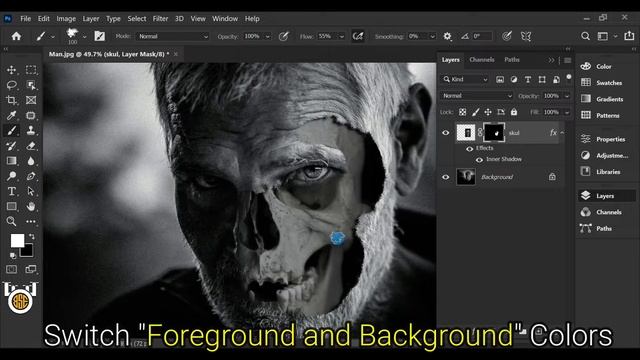This screenshot has width=640, height=360.
Task: Select the Object Selection tool
Action: point(31,85)
